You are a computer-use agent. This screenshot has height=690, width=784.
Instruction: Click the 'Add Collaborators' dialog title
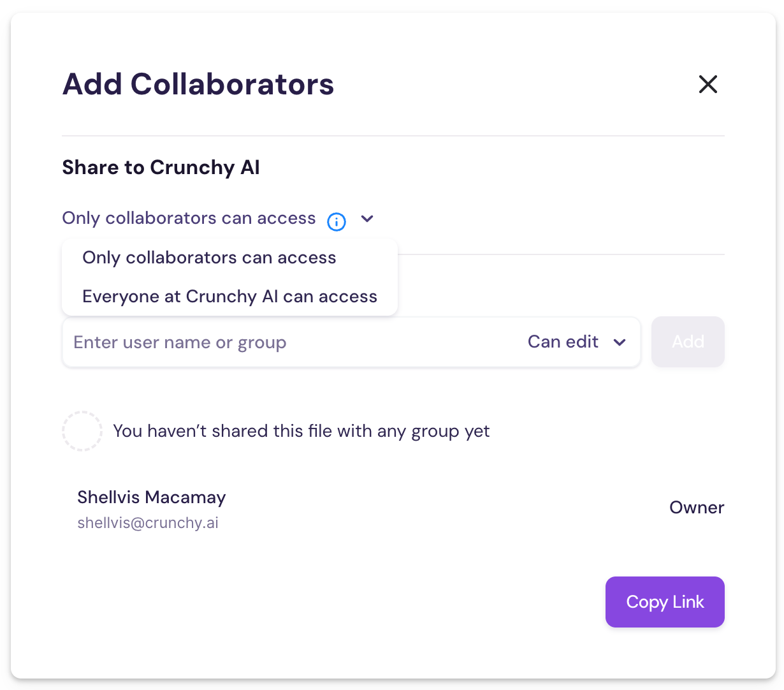click(198, 84)
